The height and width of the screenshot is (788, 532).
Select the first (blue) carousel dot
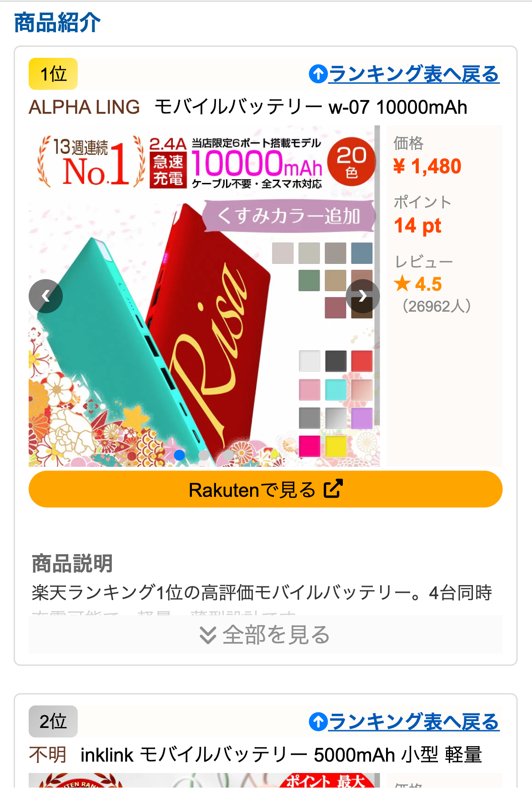[x=180, y=455]
